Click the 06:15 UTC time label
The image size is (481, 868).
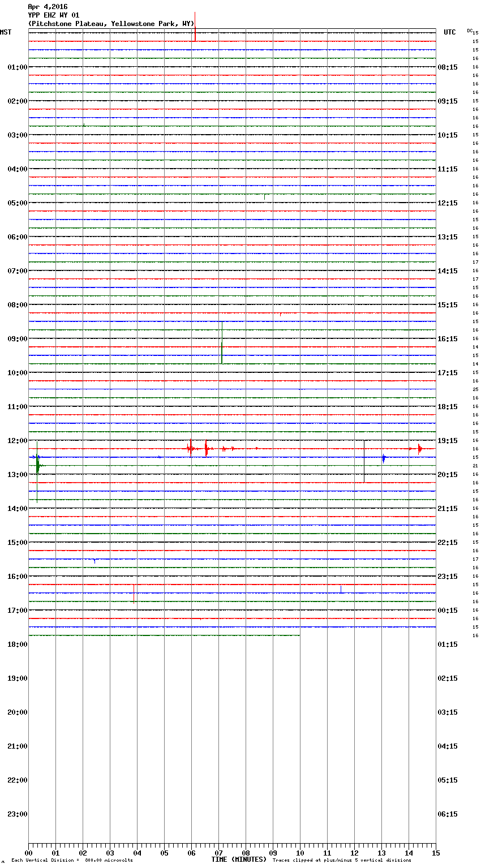click(x=448, y=814)
